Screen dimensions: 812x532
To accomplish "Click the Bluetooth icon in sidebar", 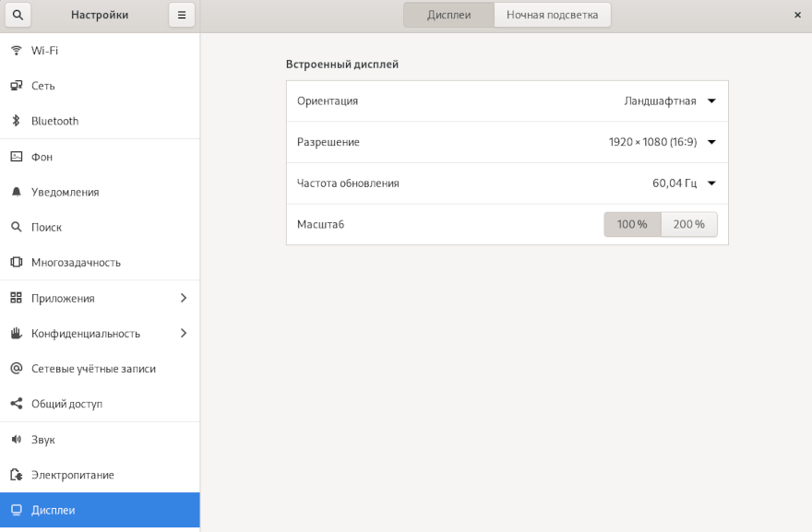I will 16,121.
